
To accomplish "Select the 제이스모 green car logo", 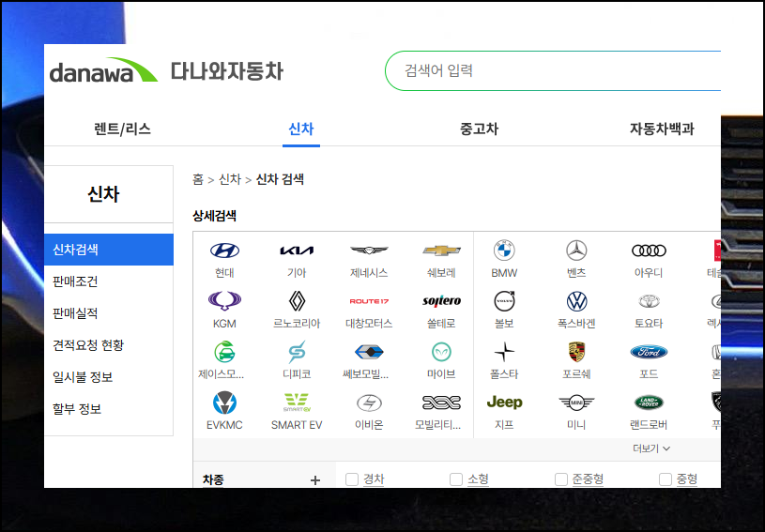I will (x=224, y=352).
